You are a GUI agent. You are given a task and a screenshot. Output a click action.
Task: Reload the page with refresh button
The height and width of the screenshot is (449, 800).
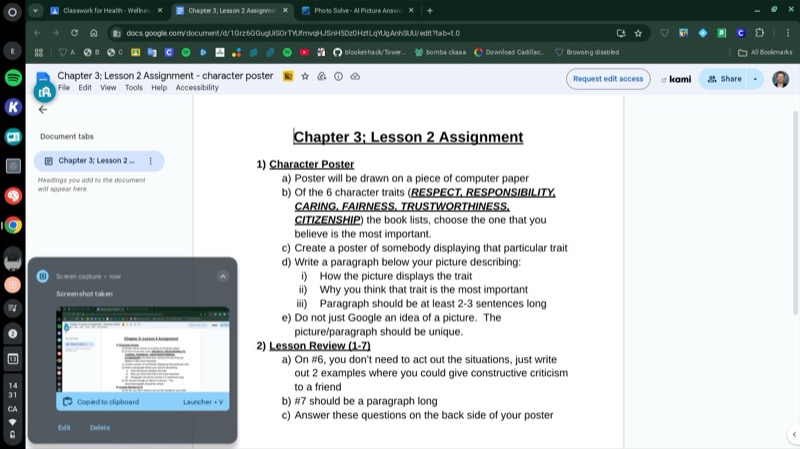point(74,32)
